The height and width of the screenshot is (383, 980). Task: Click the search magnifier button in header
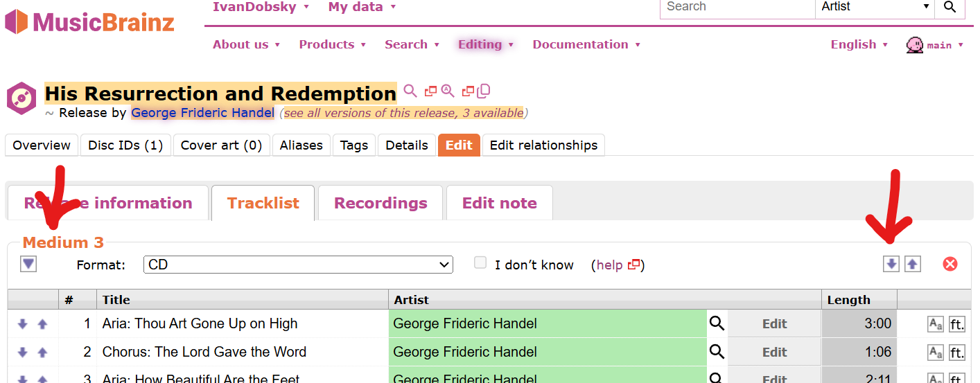pyautogui.click(x=950, y=7)
